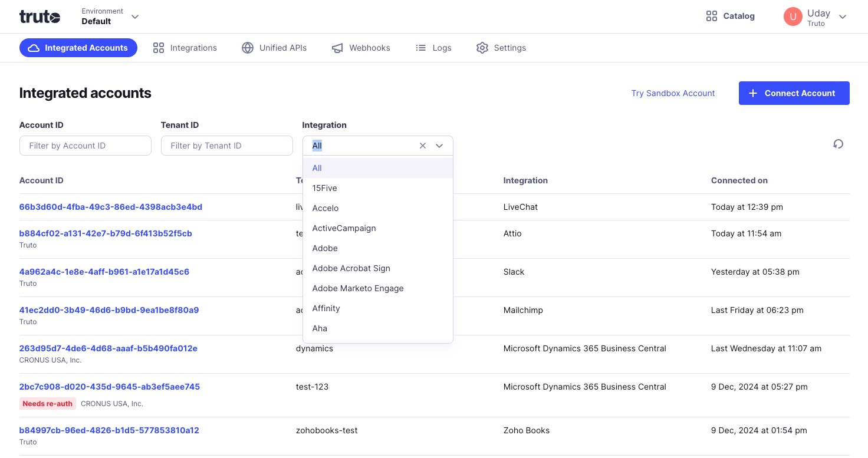
Task: Open account 66b3d60d-4fba-49c3-86ed-4398acb3e4bd
Action: pos(111,207)
